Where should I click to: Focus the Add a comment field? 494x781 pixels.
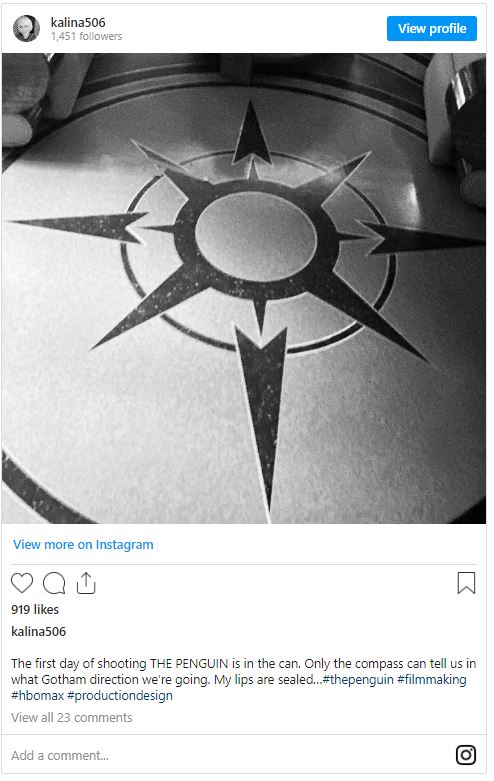229,755
